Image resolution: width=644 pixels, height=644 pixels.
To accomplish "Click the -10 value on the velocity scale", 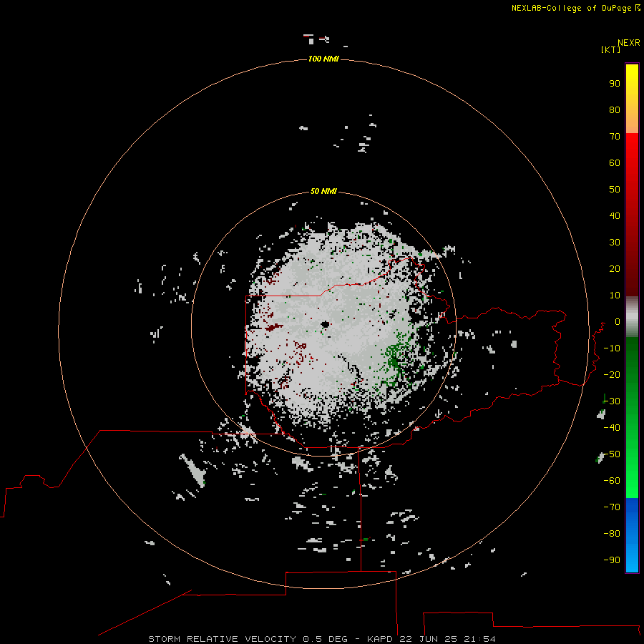I will click(612, 348).
